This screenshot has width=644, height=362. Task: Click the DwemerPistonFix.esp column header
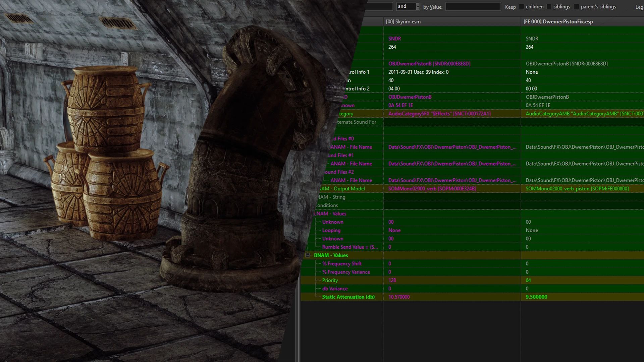coord(557,21)
